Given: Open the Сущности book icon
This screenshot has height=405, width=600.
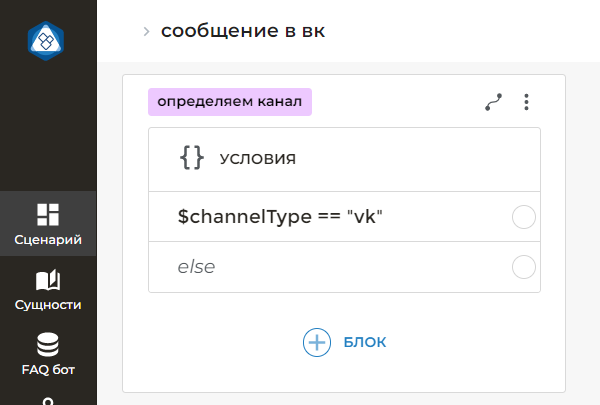Looking at the screenshot, I should click(x=48, y=280).
